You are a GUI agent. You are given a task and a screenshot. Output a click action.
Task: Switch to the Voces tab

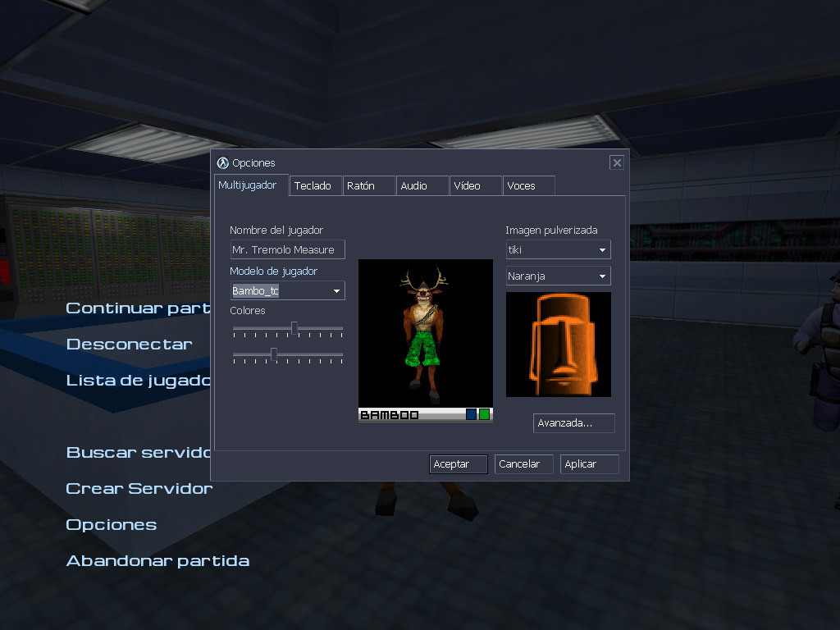pyautogui.click(x=527, y=185)
